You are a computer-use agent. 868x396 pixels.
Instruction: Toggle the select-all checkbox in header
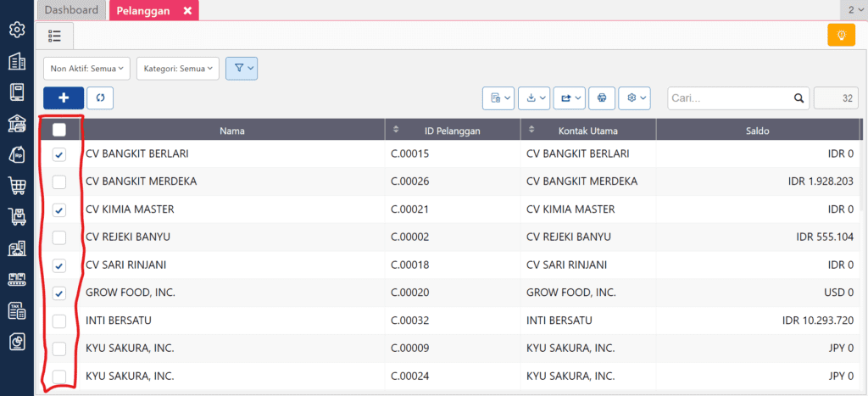[x=59, y=130]
